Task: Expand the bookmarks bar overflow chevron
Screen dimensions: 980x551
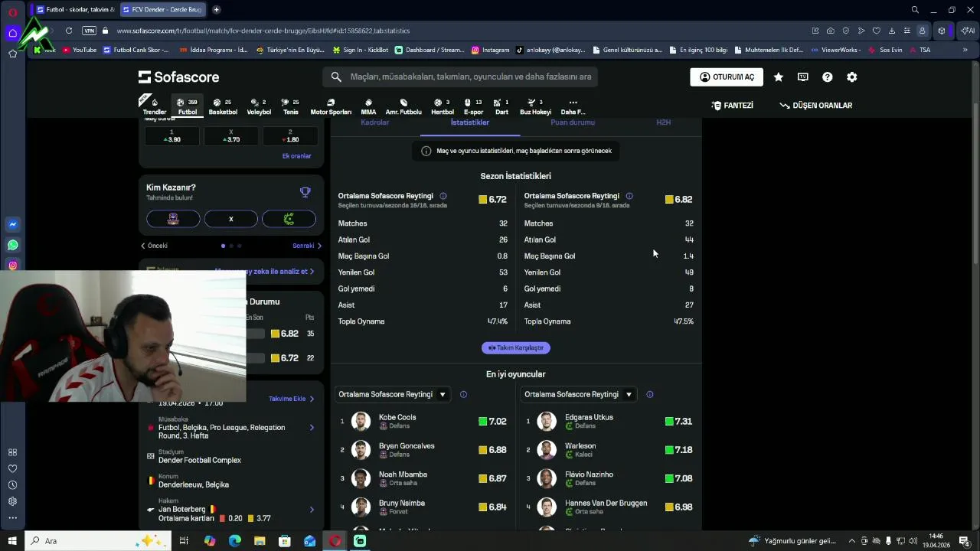Action: [965, 50]
